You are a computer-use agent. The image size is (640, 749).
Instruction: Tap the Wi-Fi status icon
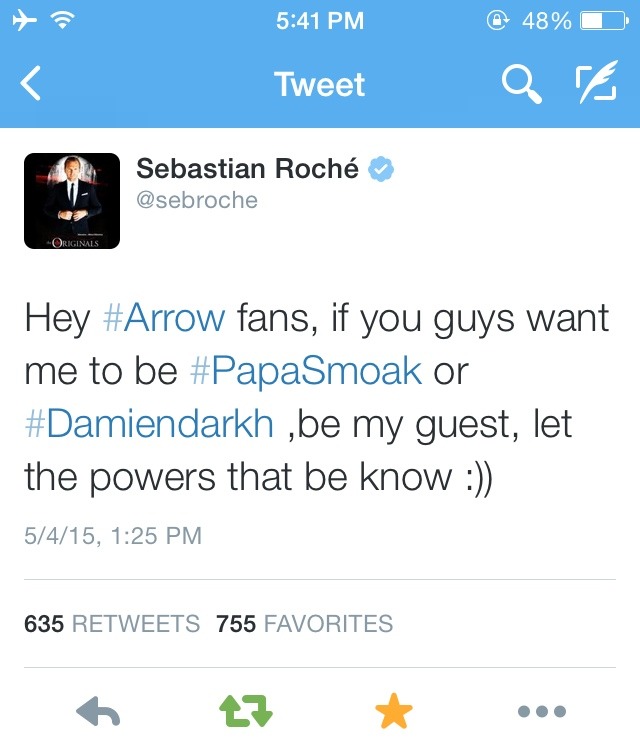pos(62,20)
